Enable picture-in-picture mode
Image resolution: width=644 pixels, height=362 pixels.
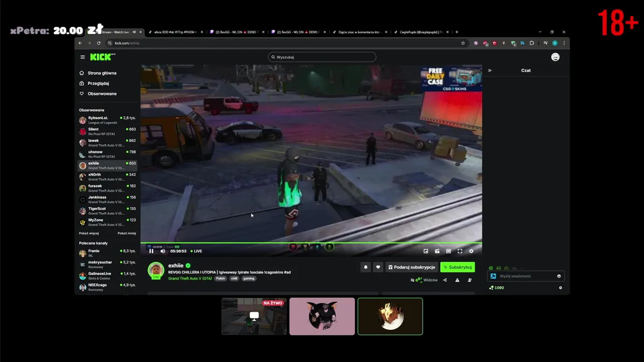click(x=426, y=251)
